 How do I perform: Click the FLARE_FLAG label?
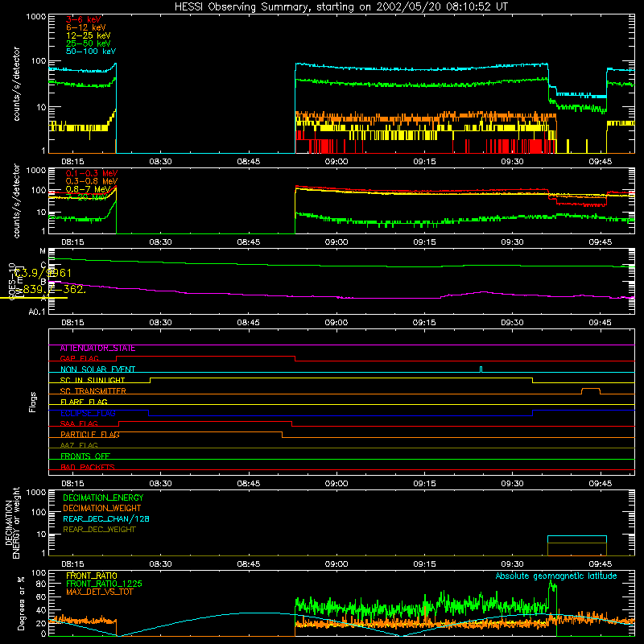[x=84, y=402]
